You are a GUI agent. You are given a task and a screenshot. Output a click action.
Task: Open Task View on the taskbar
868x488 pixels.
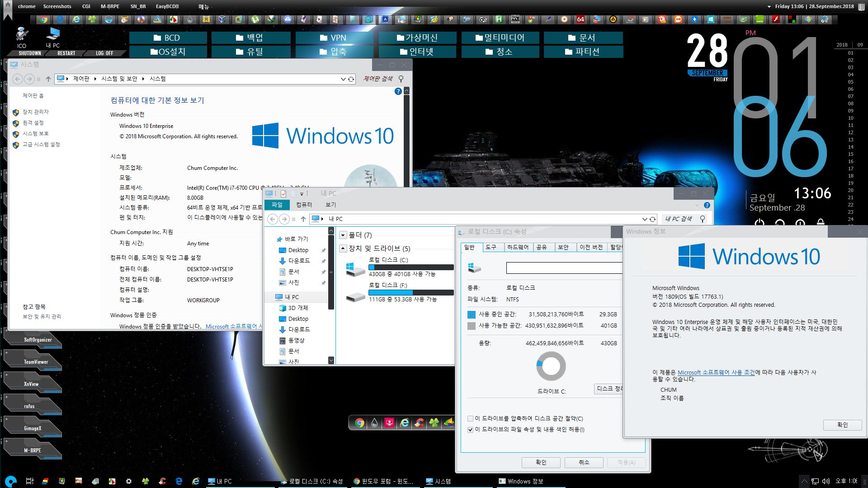pyautogui.click(x=29, y=481)
